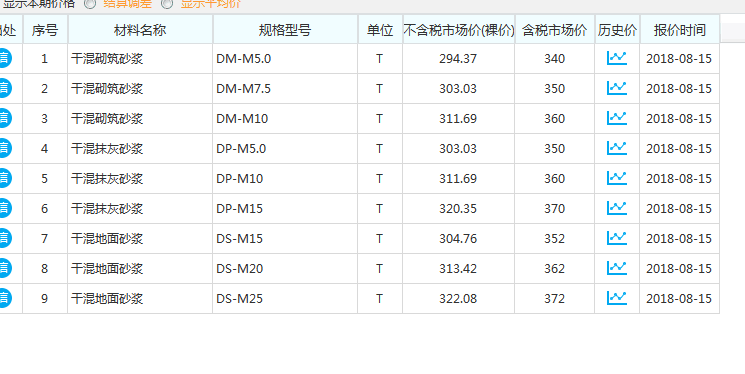Image resolution: width=745 pixels, height=374 pixels.
Task: Click the DS-M15 specification cell
Action: coord(285,238)
